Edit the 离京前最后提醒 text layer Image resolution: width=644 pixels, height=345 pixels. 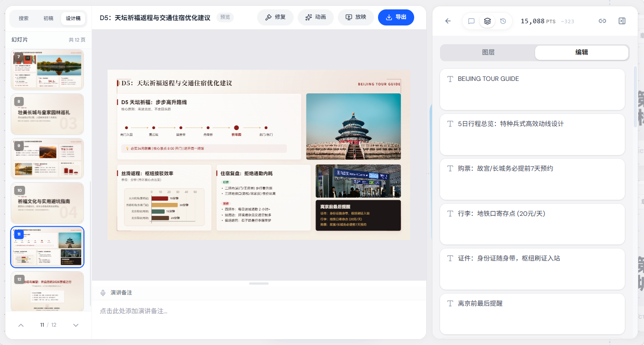click(x=532, y=314)
